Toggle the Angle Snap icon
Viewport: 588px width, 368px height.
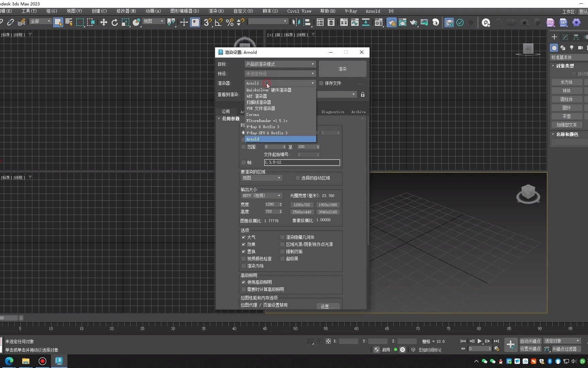pyautogui.click(x=218, y=22)
